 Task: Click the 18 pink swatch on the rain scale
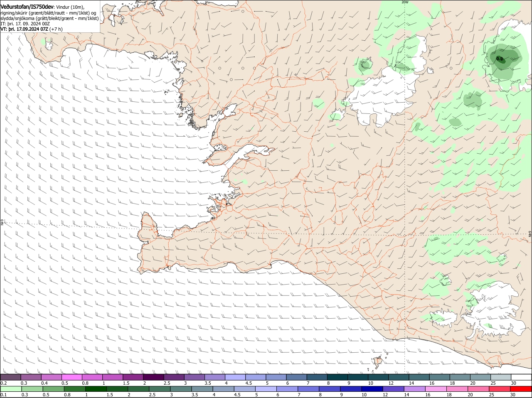(457, 389)
